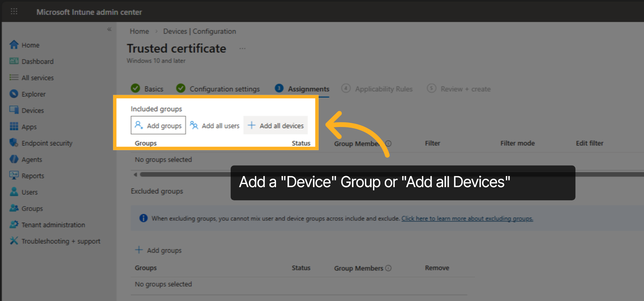644x301 pixels.
Task: Open the Tenant administration gear icon
Action: coord(14,224)
